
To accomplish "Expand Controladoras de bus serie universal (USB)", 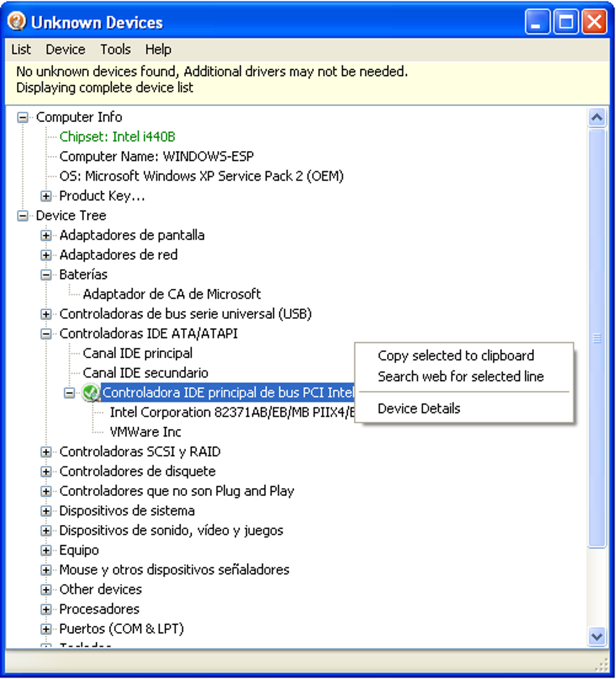I will click(x=46, y=314).
